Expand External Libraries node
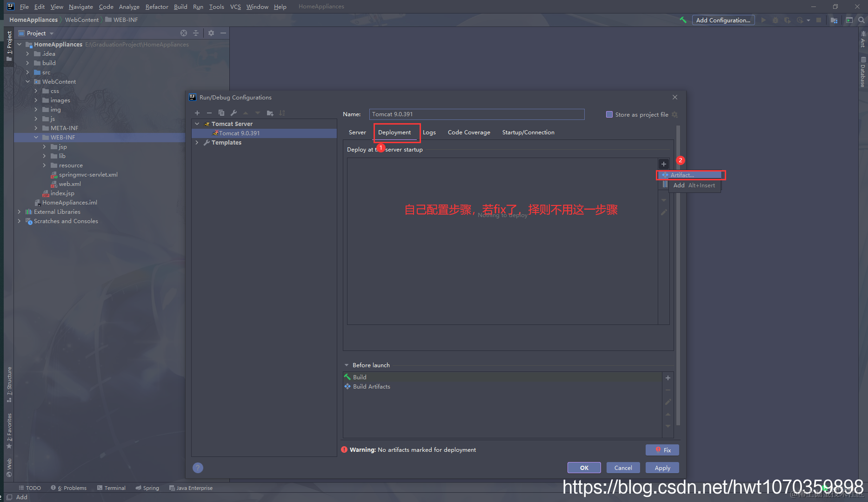The image size is (868, 502). (19, 212)
